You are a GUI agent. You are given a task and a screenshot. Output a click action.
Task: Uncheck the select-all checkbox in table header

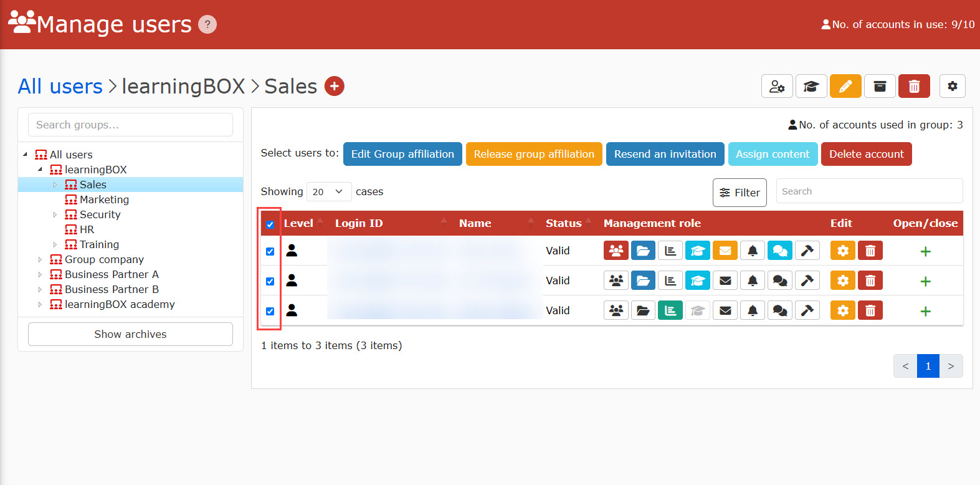point(270,224)
